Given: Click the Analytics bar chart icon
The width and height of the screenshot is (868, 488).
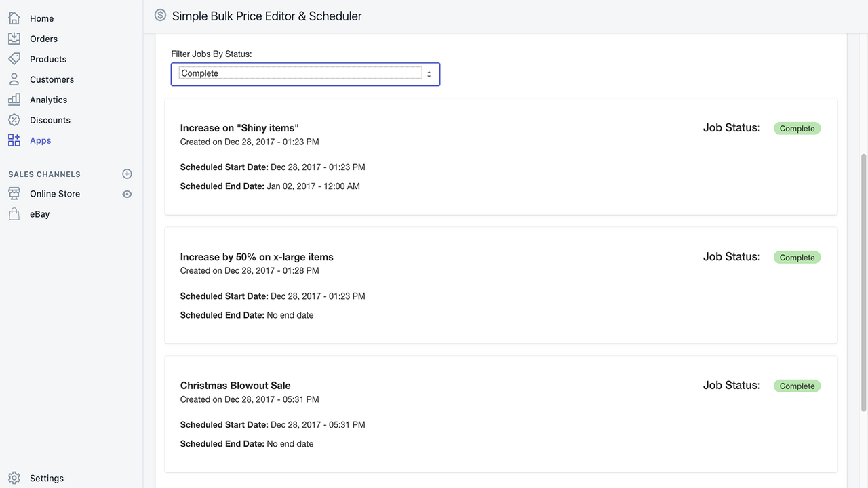Looking at the screenshot, I should pyautogui.click(x=14, y=100).
